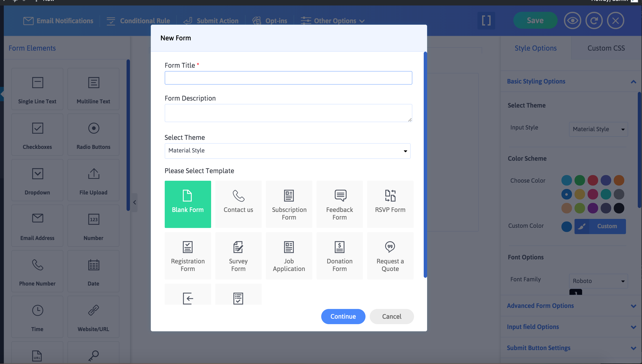The height and width of the screenshot is (364, 642).
Task: Choose the Donation Form template
Action: (x=340, y=256)
